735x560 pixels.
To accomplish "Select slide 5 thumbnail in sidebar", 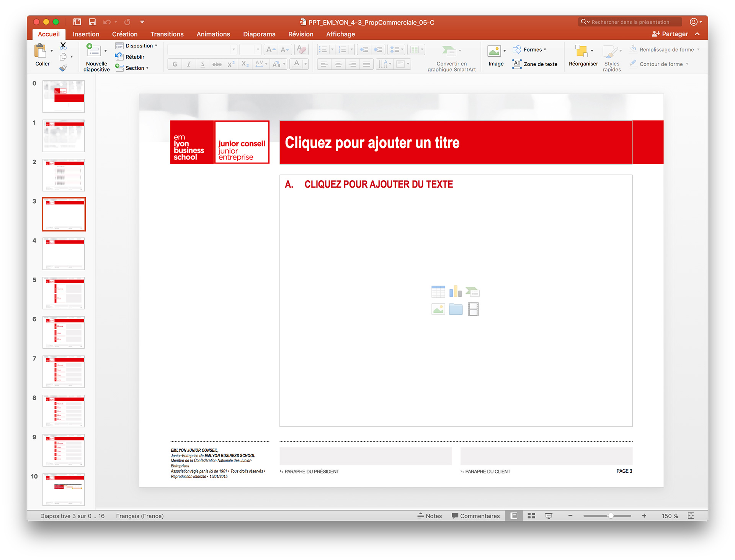I will click(x=64, y=293).
